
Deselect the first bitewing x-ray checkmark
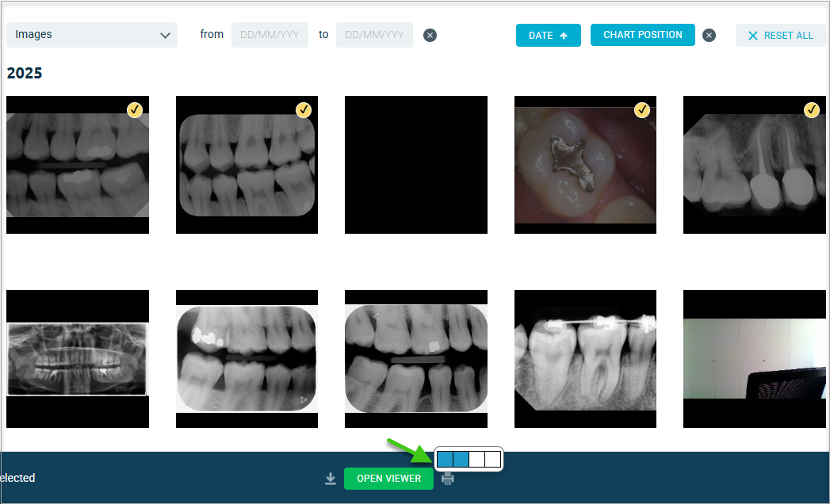[x=135, y=110]
